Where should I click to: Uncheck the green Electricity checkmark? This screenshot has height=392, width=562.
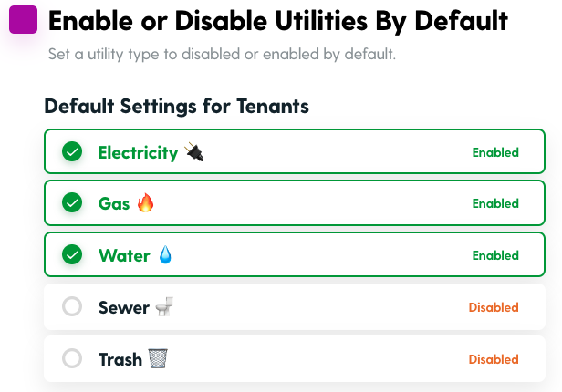click(72, 151)
